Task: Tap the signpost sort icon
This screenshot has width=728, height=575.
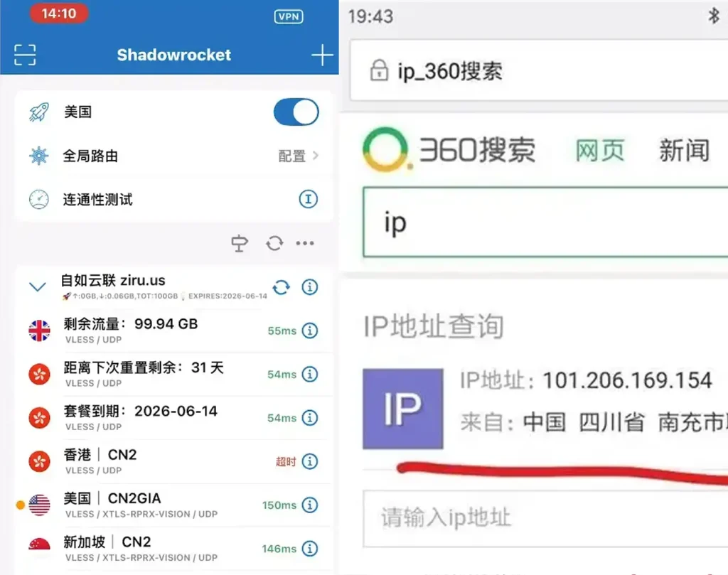Action: point(240,243)
